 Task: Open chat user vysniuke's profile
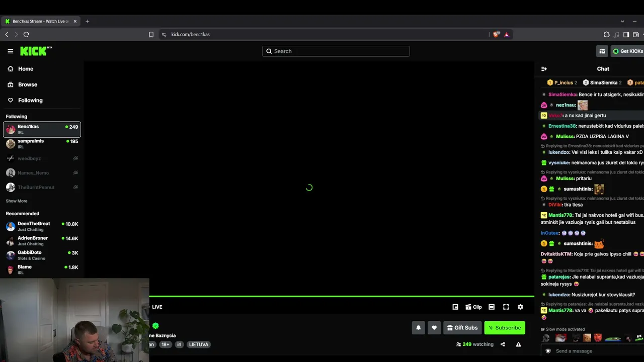(x=558, y=163)
